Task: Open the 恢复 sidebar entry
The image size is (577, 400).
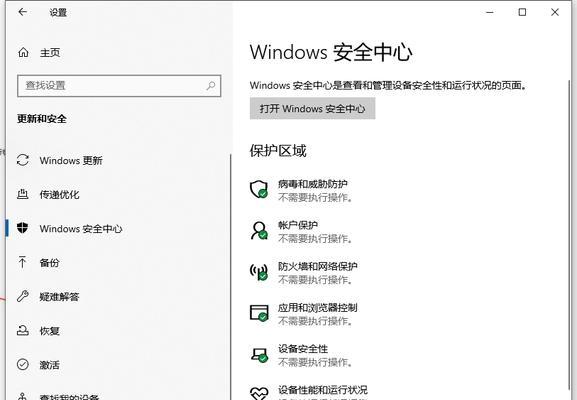Action: (50, 330)
